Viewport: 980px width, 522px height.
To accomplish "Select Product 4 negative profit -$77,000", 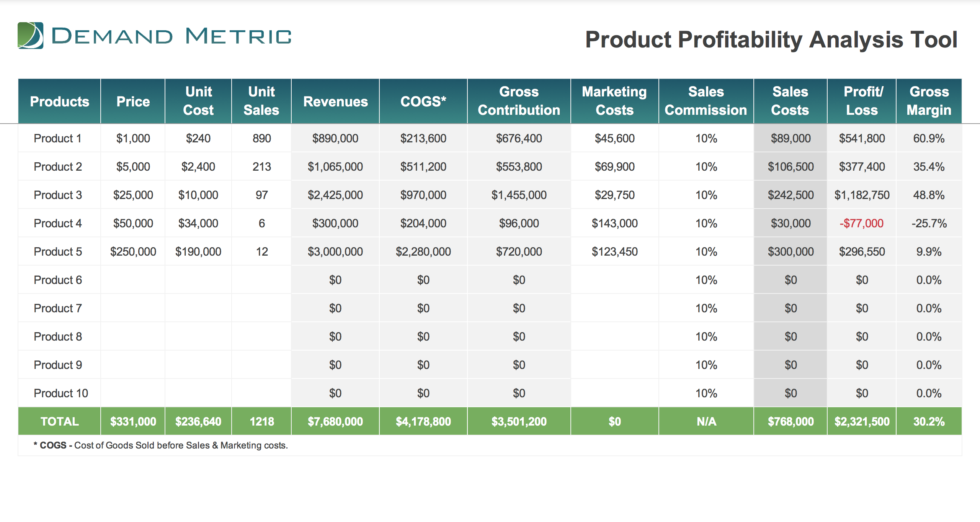I will click(x=861, y=223).
